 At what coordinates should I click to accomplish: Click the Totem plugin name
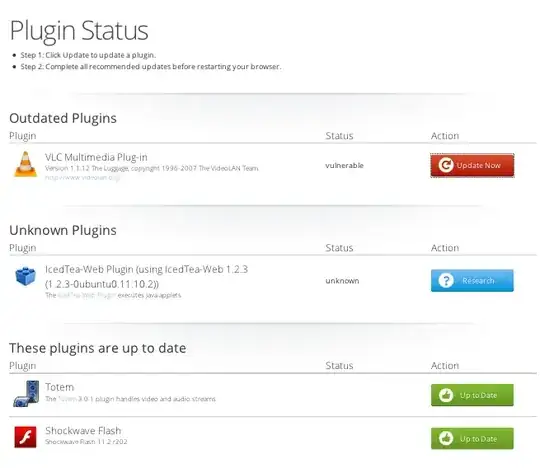pyautogui.click(x=60, y=387)
